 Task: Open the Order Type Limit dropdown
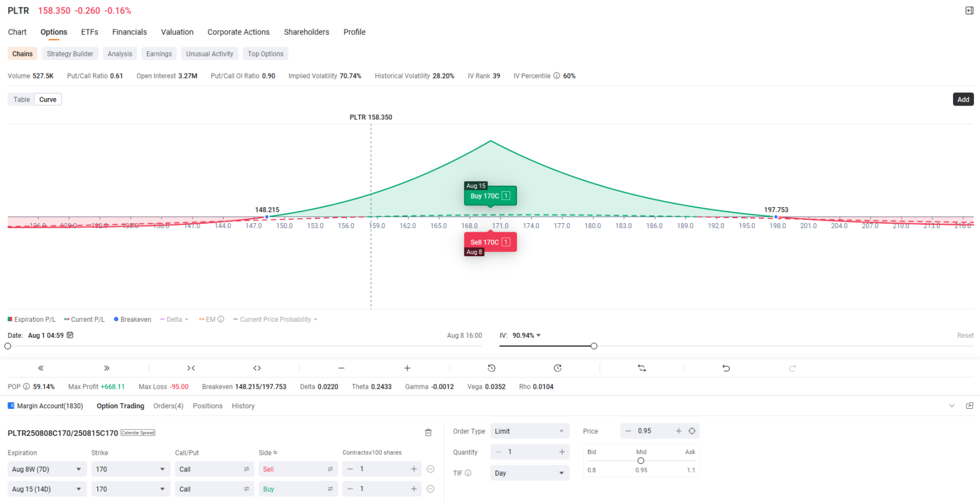[x=530, y=432]
